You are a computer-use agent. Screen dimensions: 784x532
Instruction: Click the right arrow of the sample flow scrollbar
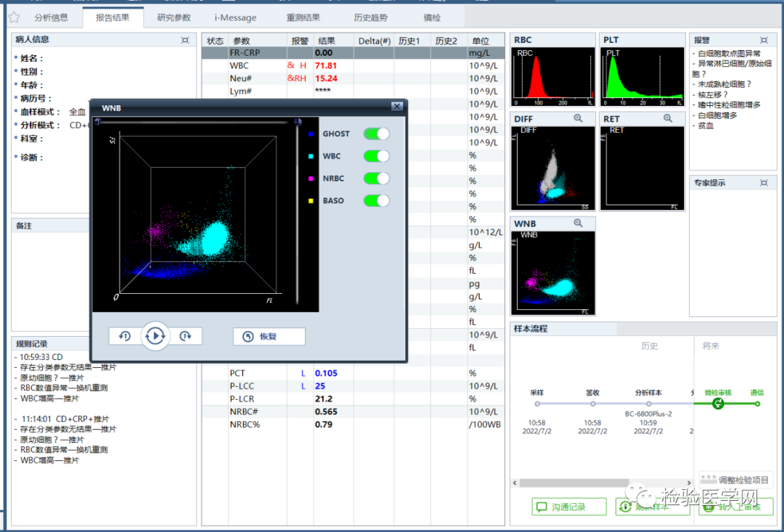[x=689, y=483]
